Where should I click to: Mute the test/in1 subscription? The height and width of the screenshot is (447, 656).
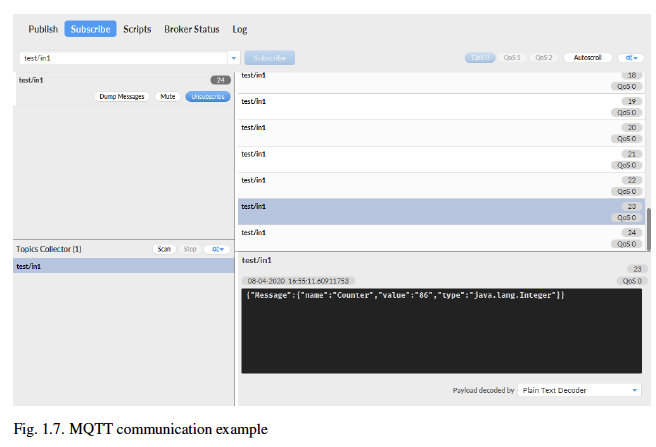168,97
